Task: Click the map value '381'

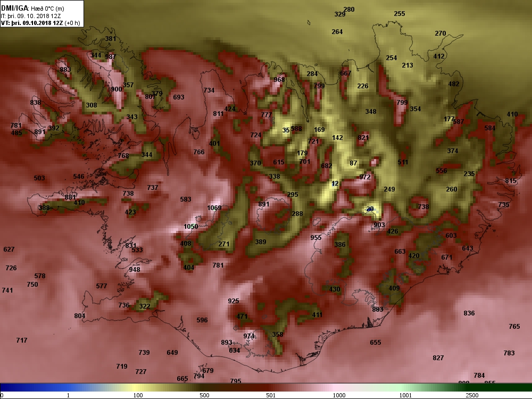Action: click(110, 39)
